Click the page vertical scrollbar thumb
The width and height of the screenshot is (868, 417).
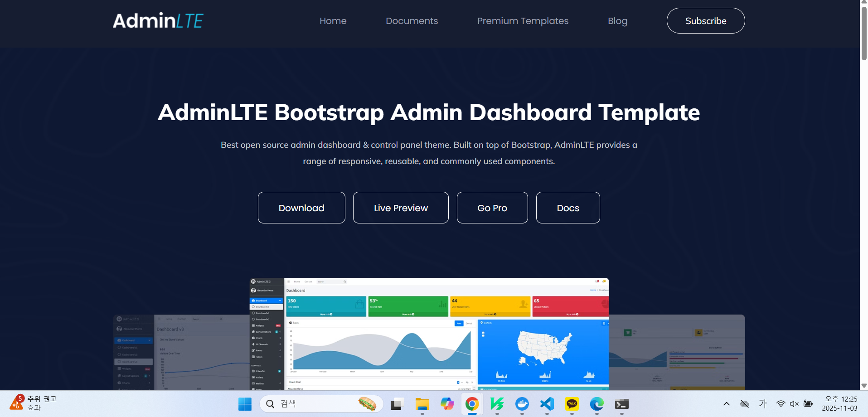864,33
